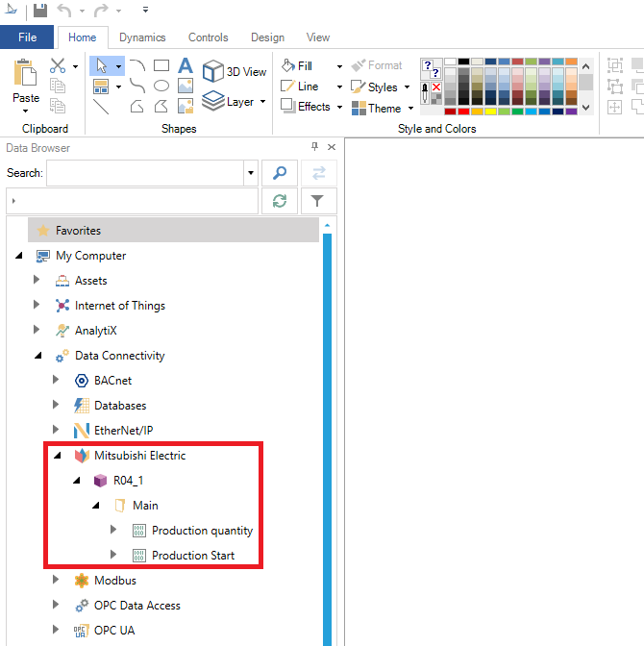The height and width of the screenshot is (646, 644).
Task: Select the R04_1 device item
Action: point(128,481)
